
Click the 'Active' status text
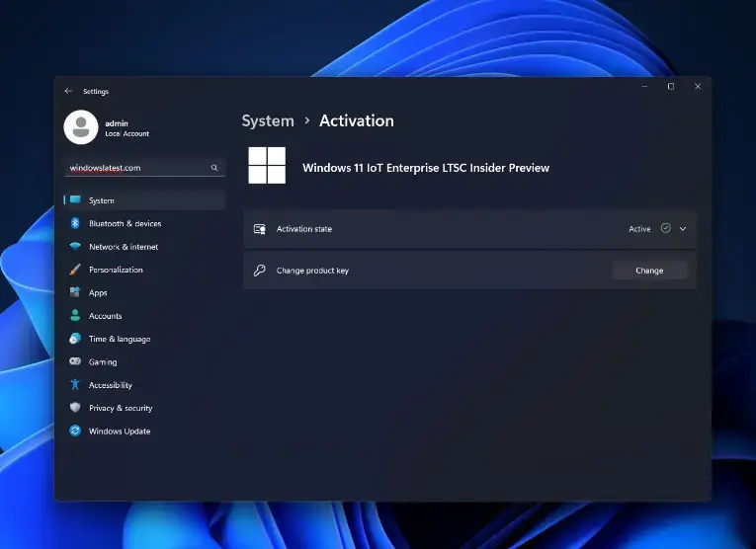[x=639, y=229]
